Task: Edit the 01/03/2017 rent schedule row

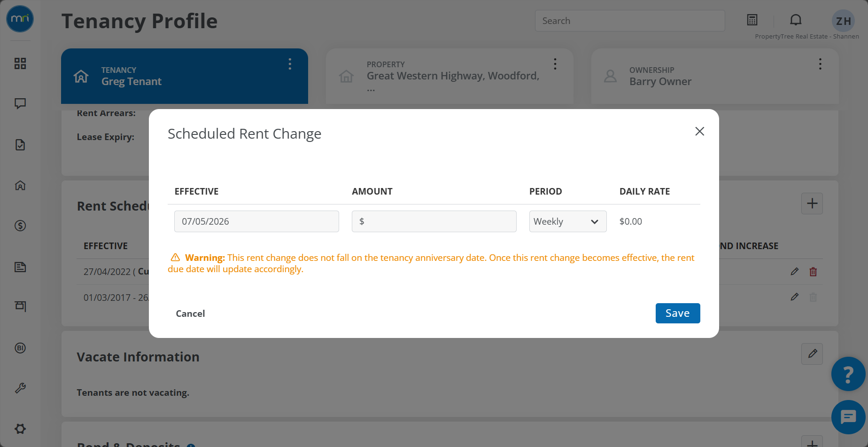Action: coord(795,297)
